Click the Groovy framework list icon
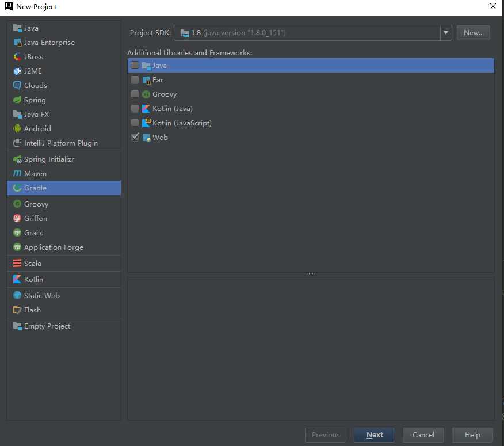The height and width of the screenshot is (446, 504). 146,94
